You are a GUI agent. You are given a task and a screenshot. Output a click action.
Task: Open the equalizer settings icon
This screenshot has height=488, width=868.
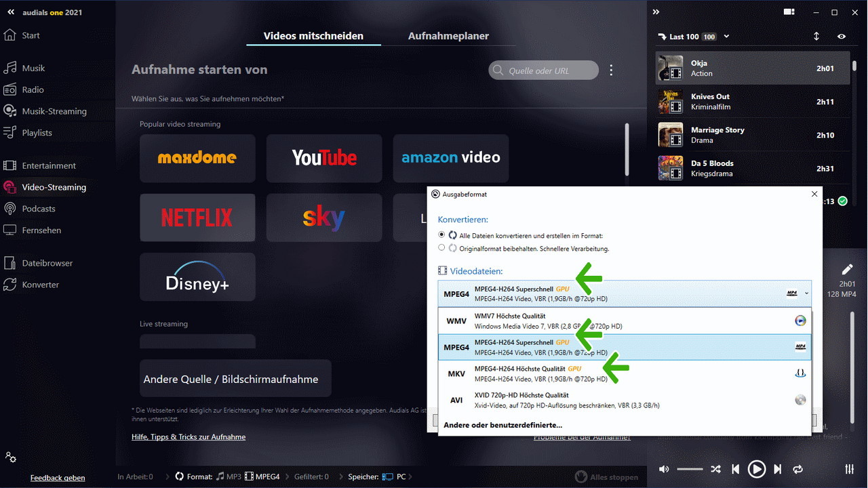coord(850,469)
